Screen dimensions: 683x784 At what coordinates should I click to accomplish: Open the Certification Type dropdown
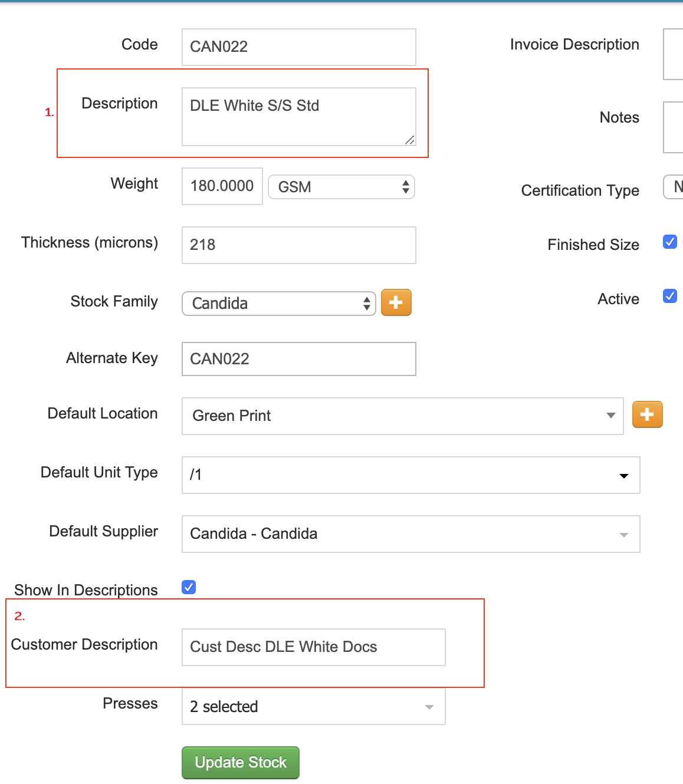click(674, 187)
